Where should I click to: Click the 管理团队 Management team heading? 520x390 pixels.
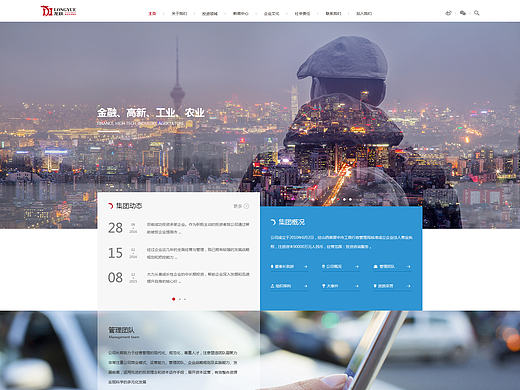tap(124, 332)
